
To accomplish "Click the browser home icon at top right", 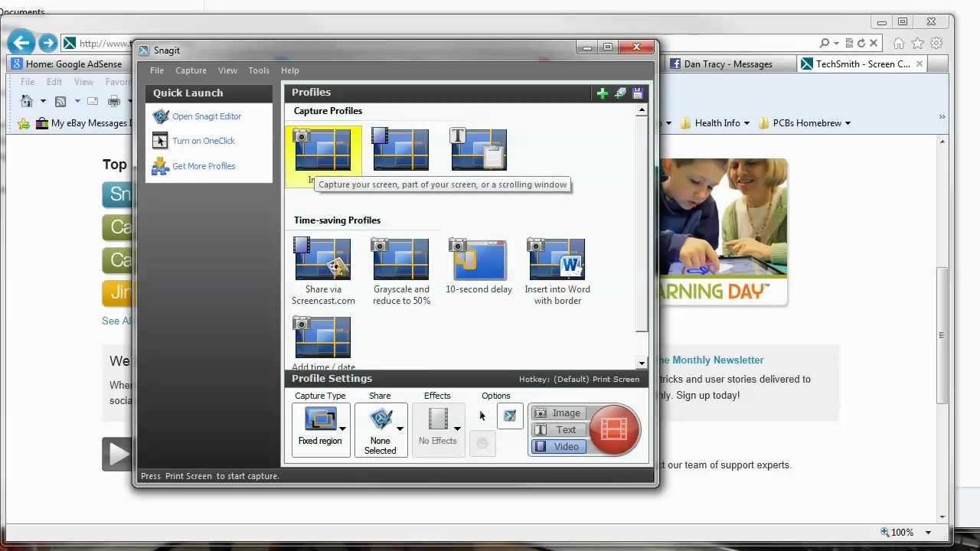I will point(899,44).
